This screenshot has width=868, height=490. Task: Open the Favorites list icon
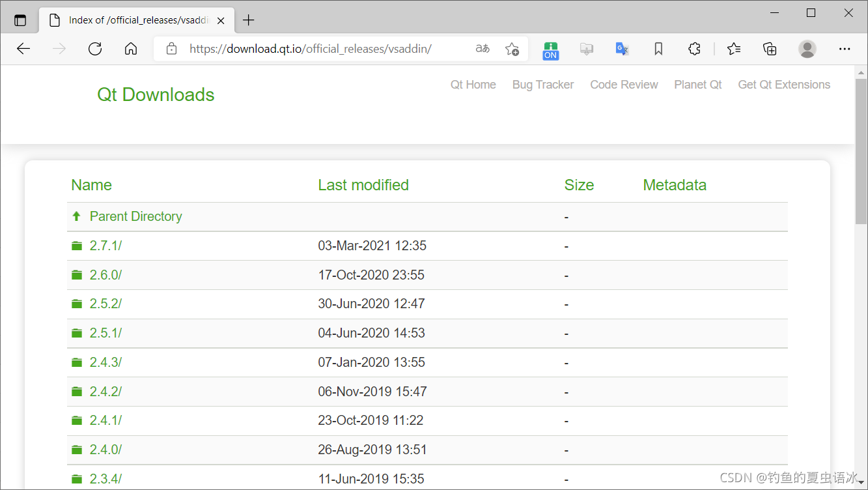click(x=734, y=49)
